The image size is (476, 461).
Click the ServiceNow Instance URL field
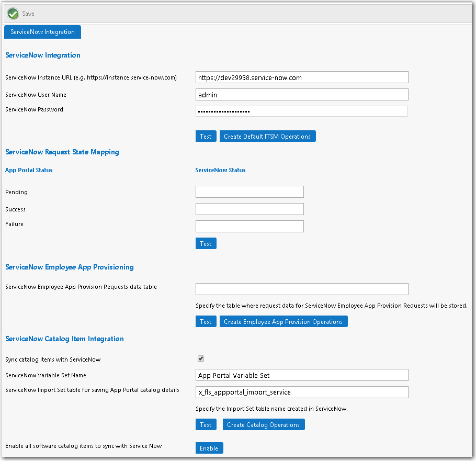point(301,77)
